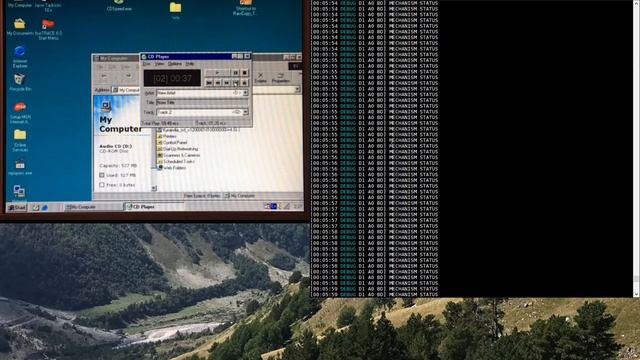Click the Back arrow in My Computer window
This screenshot has width=640, height=360.
point(104,76)
